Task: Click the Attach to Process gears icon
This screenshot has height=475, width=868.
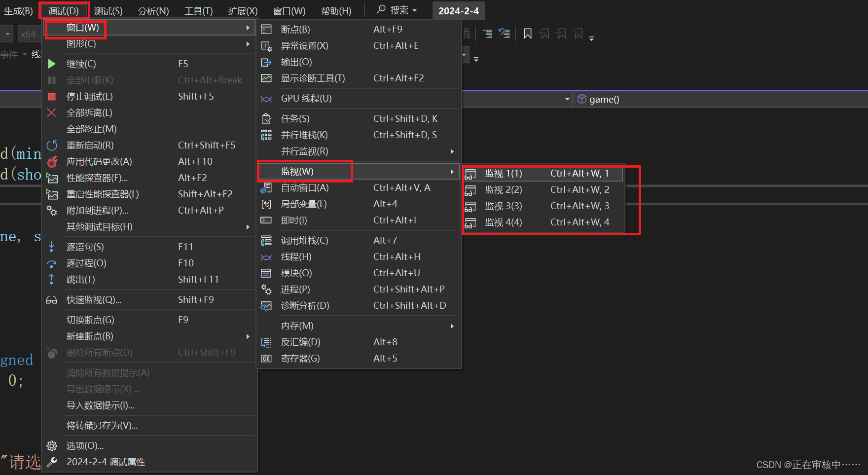Action: coord(51,210)
